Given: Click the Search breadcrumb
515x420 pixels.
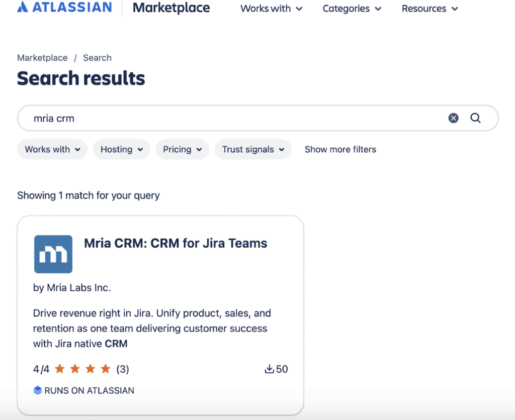Looking at the screenshot, I should (97, 58).
